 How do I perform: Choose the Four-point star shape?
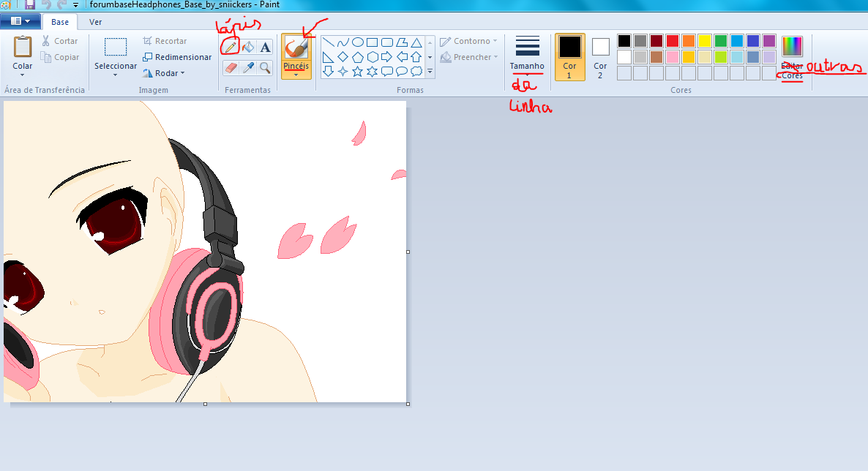point(343,71)
